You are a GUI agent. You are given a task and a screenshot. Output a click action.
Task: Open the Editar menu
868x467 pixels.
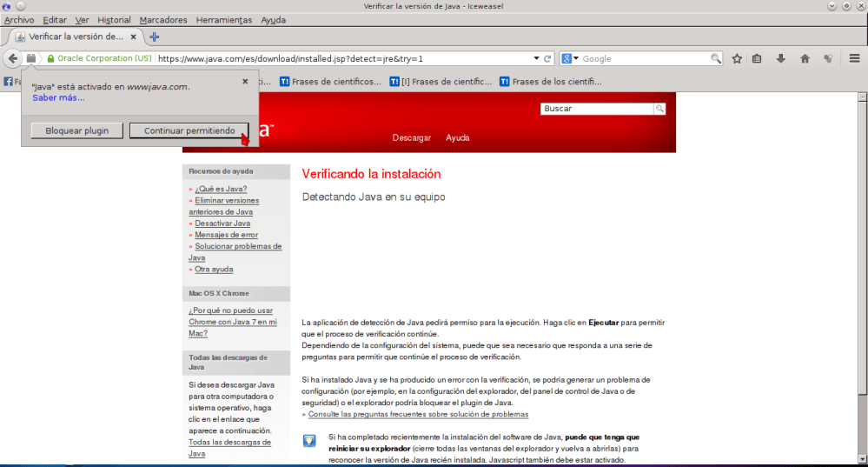click(55, 20)
